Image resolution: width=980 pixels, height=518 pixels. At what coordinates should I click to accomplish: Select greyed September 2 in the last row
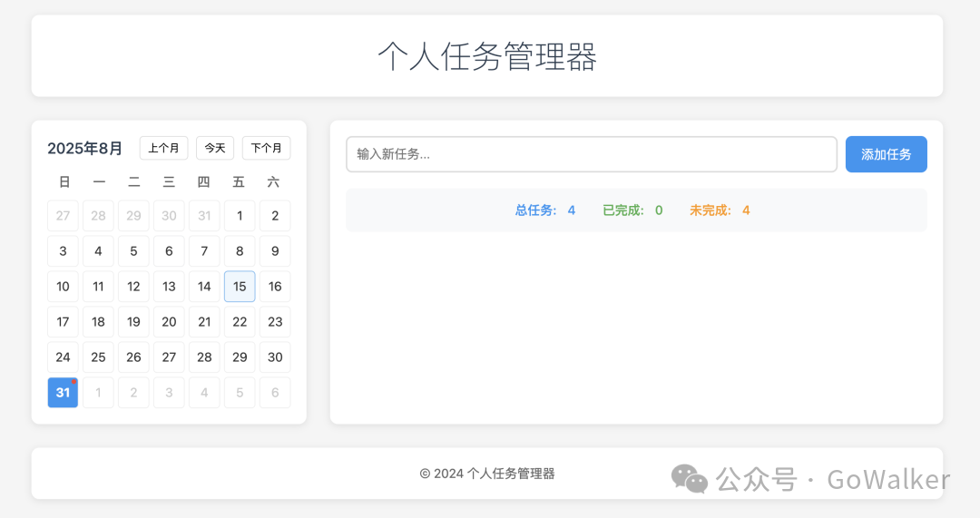tap(133, 393)
